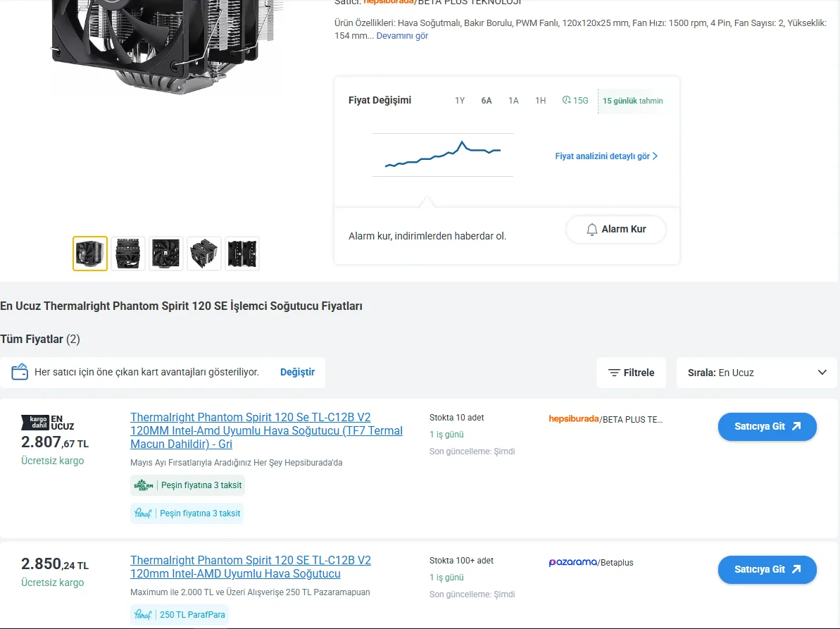Open the Alarm Kur bell button
Viewport: 840px width, 629px height.
[x=616, y=230]
